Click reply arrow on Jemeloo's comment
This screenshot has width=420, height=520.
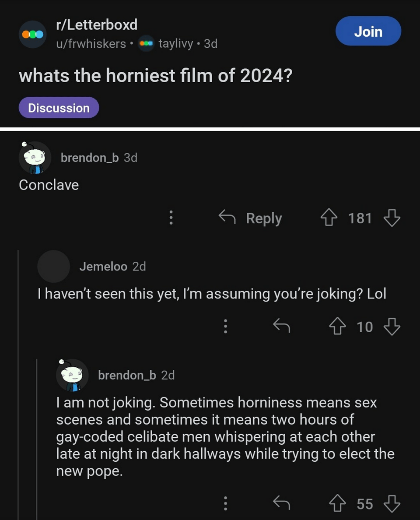281,326
